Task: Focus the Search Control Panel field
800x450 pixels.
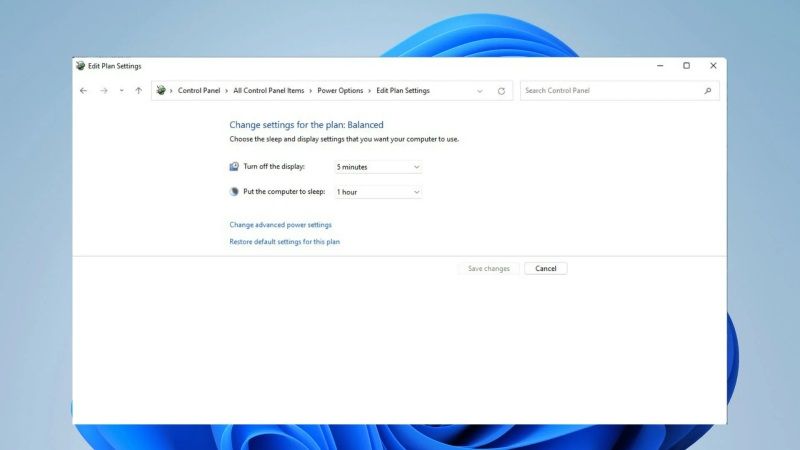Action: coord(619,90)
